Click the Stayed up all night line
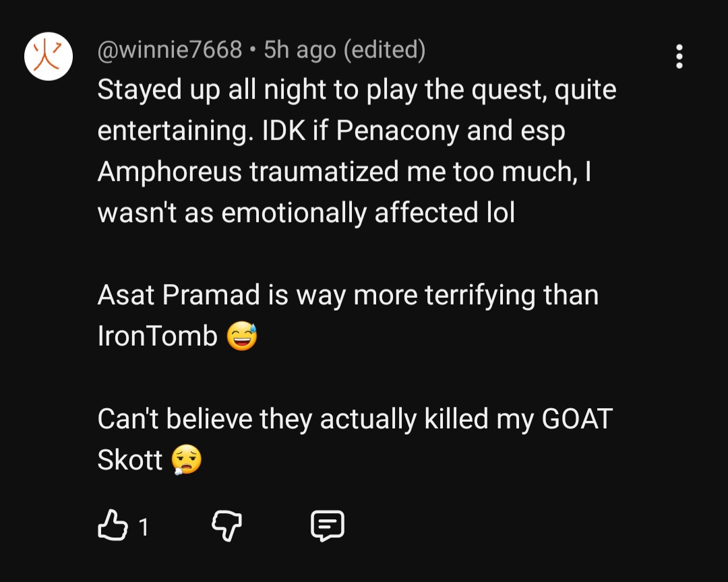 coord(357,90)
